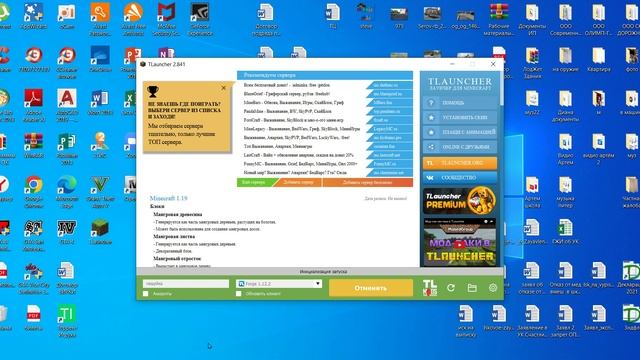Focus the nickname input field
This screenshot has width=640, height=360.
click(x=186, y=284)
